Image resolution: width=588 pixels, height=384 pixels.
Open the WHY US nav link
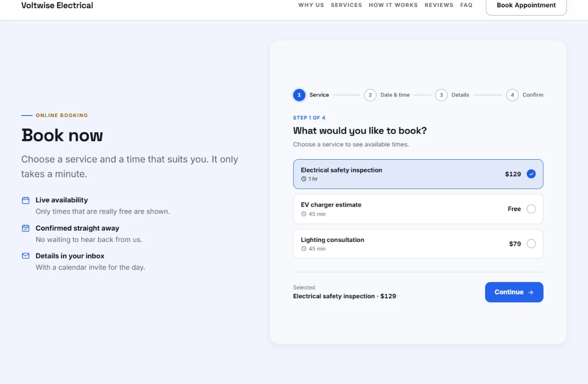click(x=311, y=5)
